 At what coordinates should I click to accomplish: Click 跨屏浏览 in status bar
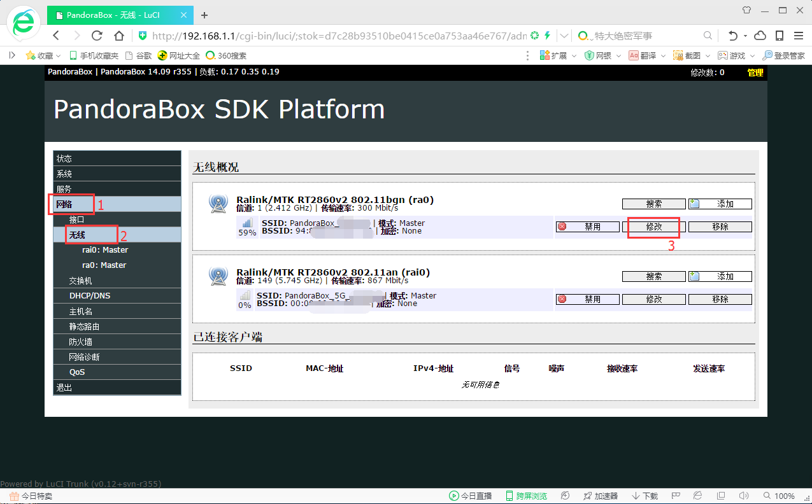(x=526, y=496)
